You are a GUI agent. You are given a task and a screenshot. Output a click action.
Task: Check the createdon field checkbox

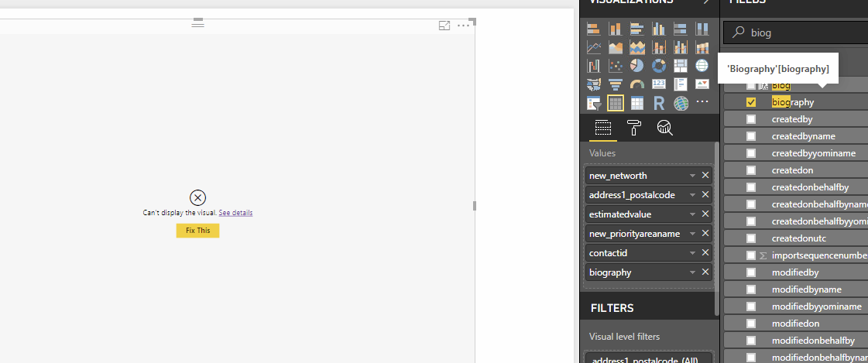(751, 170)
